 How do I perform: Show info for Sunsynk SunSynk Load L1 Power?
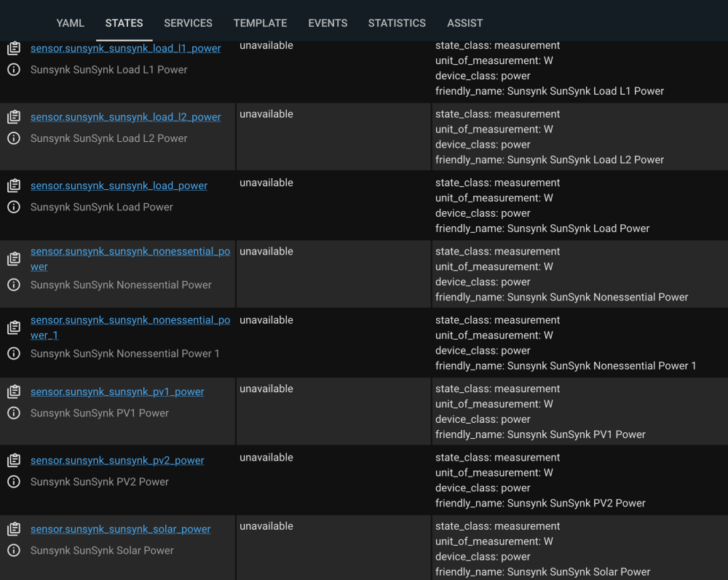point(14,70)
